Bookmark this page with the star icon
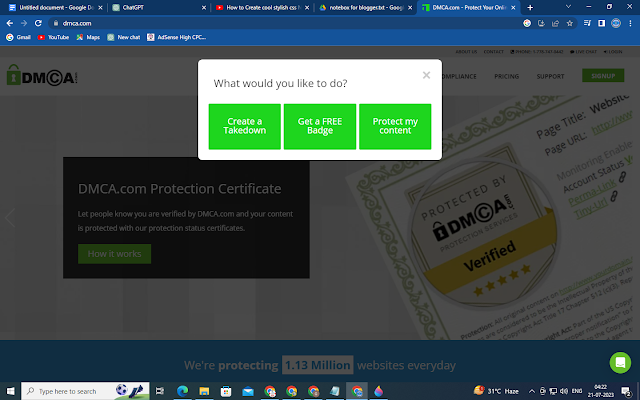Screen dimensions: 640x400 point(570,23)
